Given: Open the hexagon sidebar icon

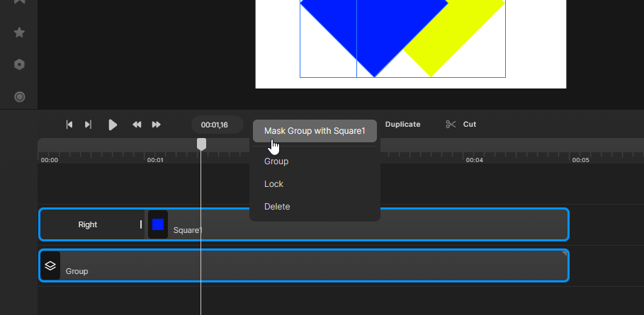Looking at the screenshot, I should point(19,64).
